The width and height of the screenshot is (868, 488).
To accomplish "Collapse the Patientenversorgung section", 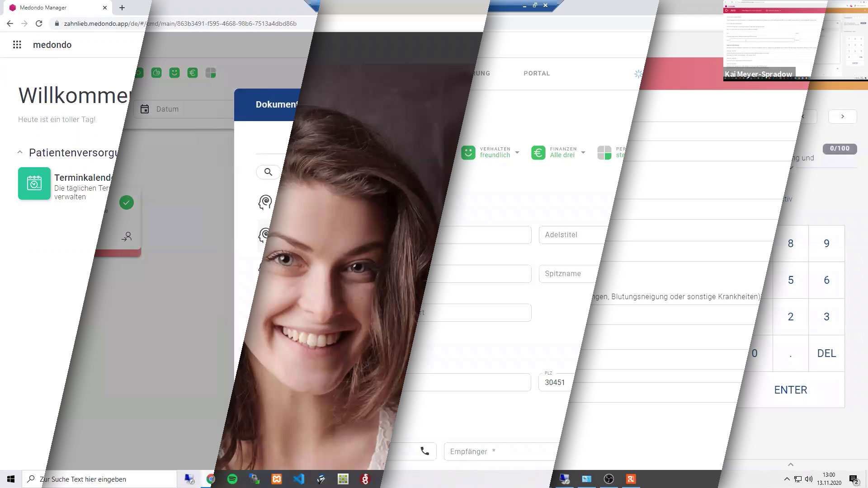I will tap(20, 152).
